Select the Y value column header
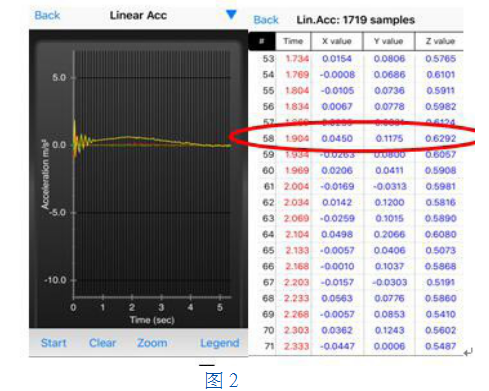 tap(389, 41)
